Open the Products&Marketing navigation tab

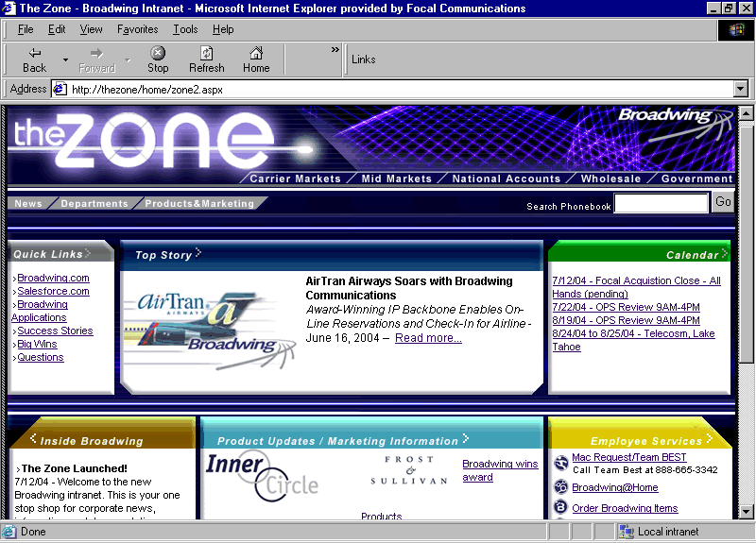[x=199, y=203]
